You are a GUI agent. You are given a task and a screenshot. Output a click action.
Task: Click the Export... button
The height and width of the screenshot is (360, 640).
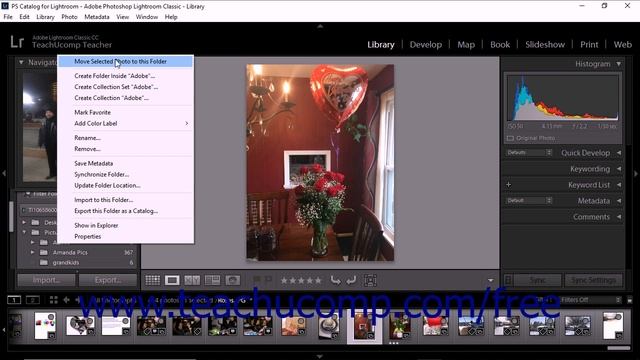(108, 280)
